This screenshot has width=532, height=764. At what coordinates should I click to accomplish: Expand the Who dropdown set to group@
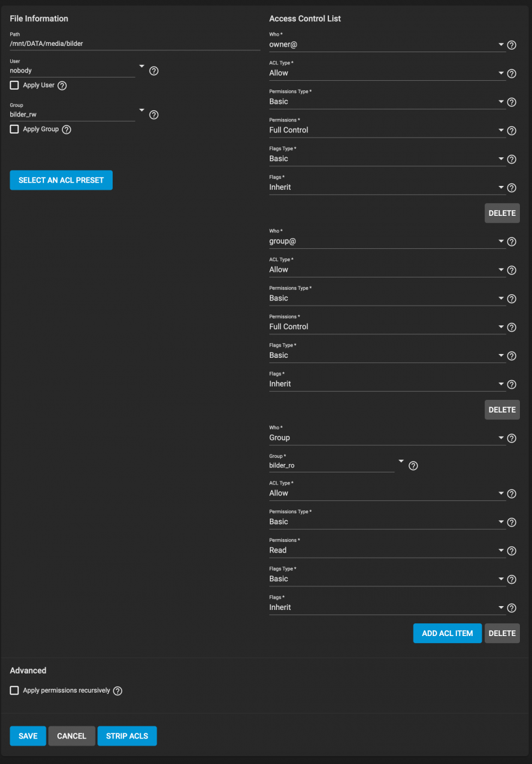(388, 241)
